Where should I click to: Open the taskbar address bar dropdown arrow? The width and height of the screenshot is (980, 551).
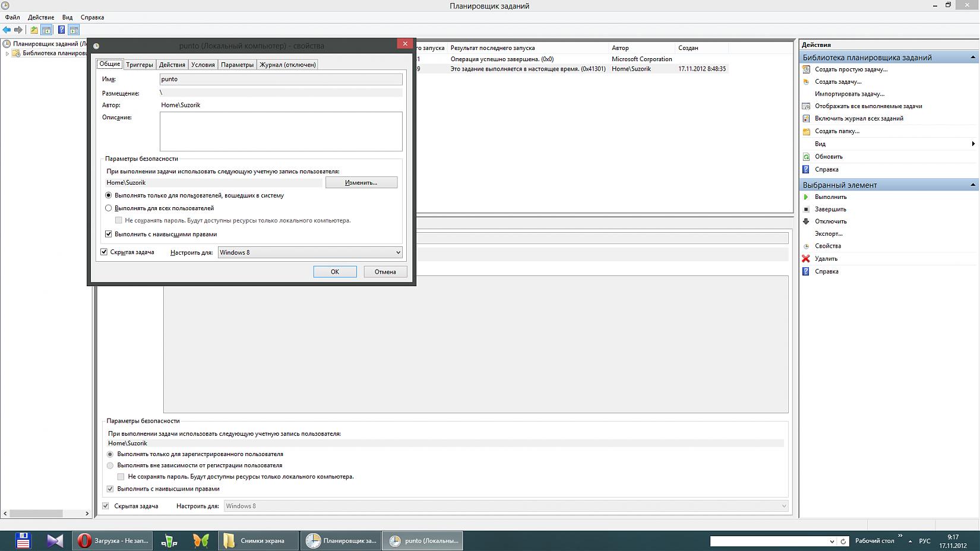tap(832, 541)
